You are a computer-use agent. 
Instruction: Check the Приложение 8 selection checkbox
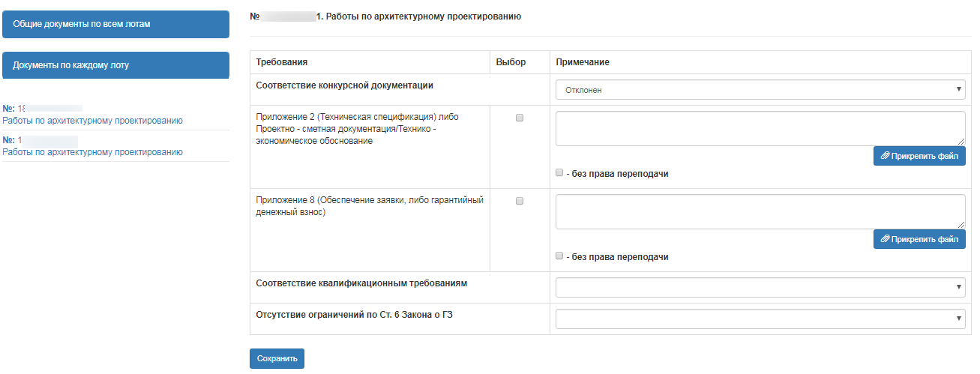point(520,201)
